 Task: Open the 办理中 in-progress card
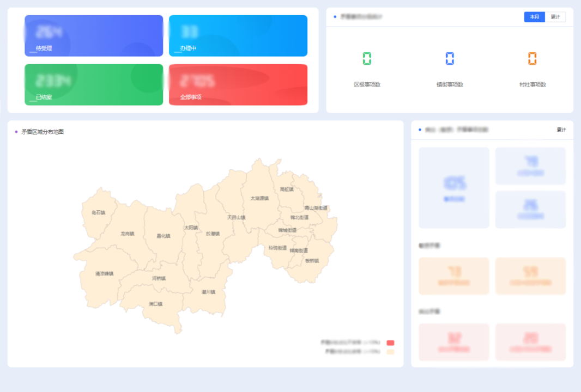coord(238,36)
